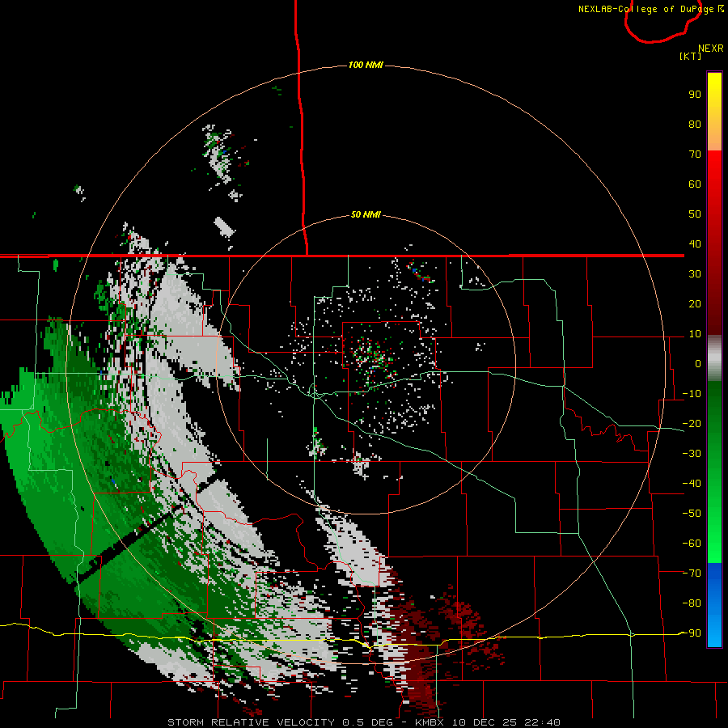Click the 60 value on the color scale
728x728 pixels.
click(695, 184)
